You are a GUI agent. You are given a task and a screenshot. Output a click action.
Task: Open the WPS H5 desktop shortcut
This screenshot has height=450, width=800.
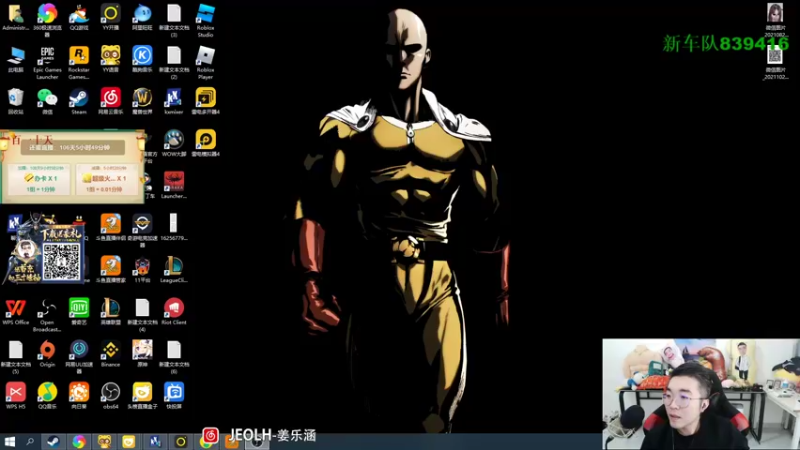pyautogui.click(x=15, y=396)
